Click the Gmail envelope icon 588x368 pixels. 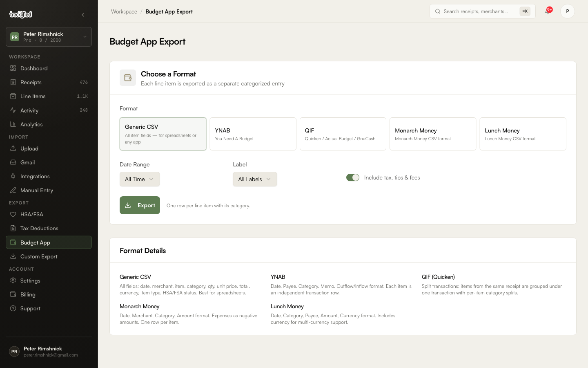[x=13, y=162]
